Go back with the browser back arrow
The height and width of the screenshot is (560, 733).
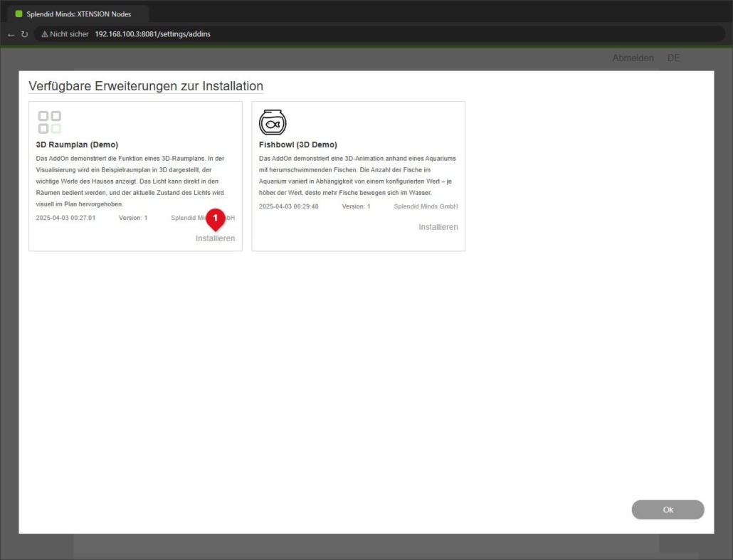pos(11,34)
